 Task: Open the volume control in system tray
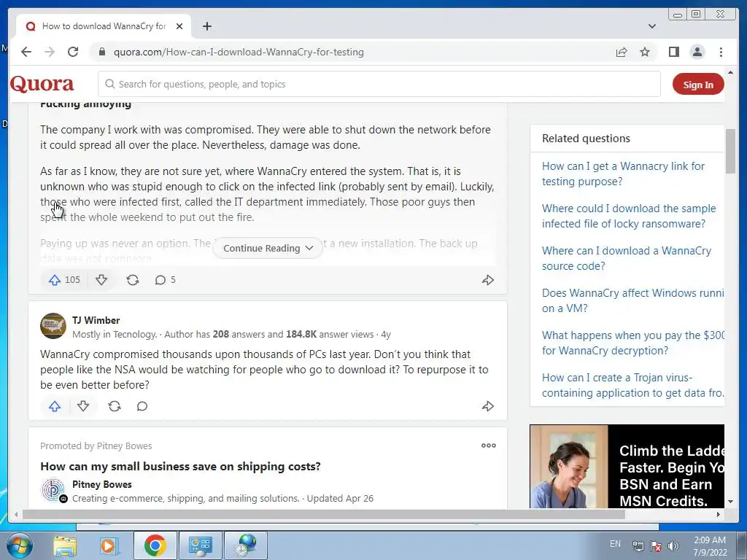(673, 546)
